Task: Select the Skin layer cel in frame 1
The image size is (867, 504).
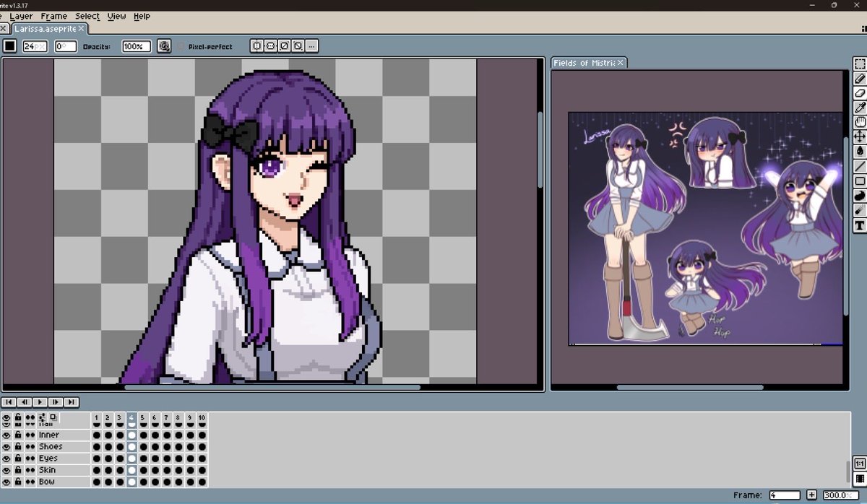Action: click(97, 470)
